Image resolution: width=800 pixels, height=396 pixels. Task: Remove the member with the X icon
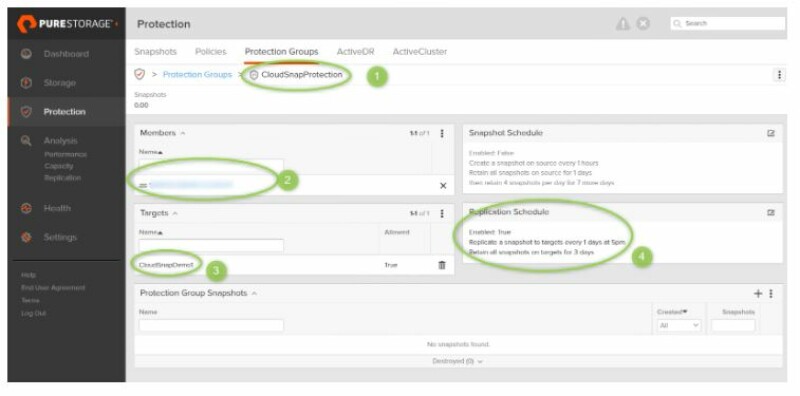coord(443,186)
